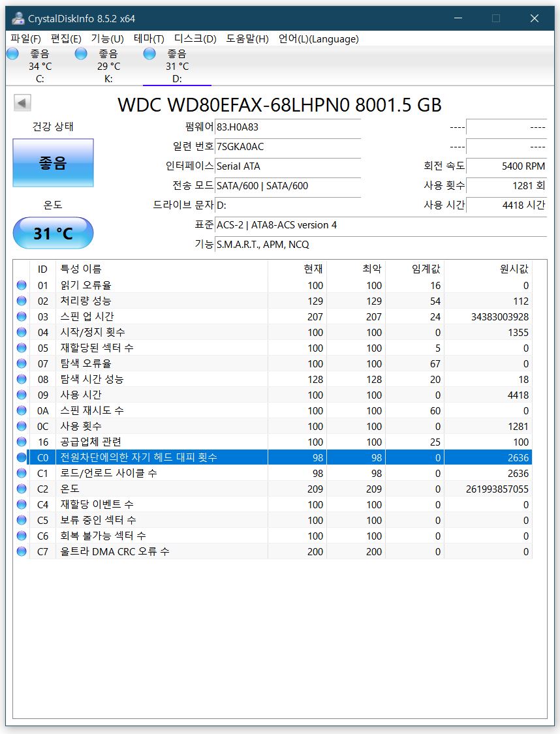Click status orb for 09 사용 시간
This screenshot has height=734, width=560.
tap(22, 395)
